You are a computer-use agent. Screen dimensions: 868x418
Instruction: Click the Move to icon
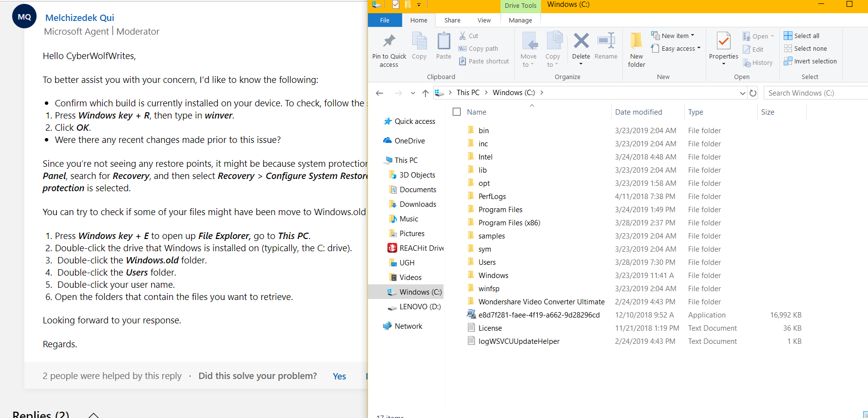529,41
